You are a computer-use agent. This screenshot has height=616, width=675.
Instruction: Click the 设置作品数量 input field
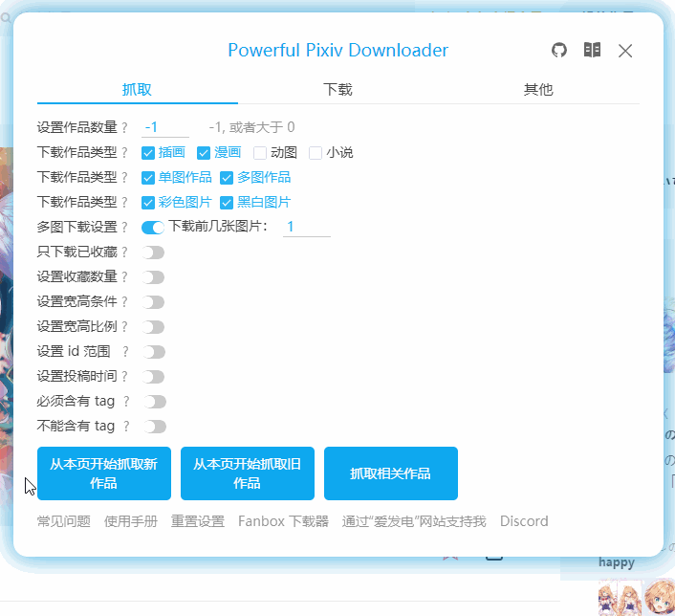coord(165,127)
